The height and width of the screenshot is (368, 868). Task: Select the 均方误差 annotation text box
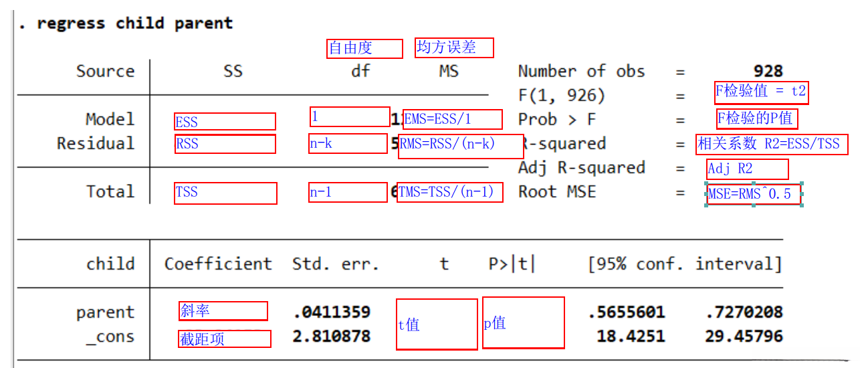(x=454, y=48)
